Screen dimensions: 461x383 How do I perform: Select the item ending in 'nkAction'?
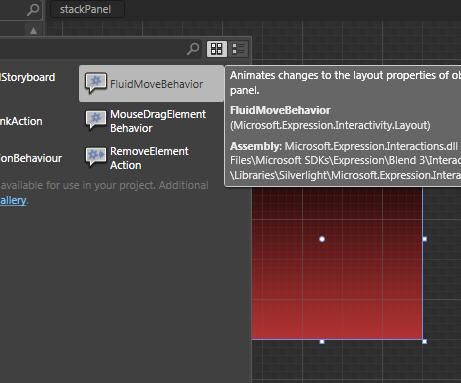coord(21,121)
